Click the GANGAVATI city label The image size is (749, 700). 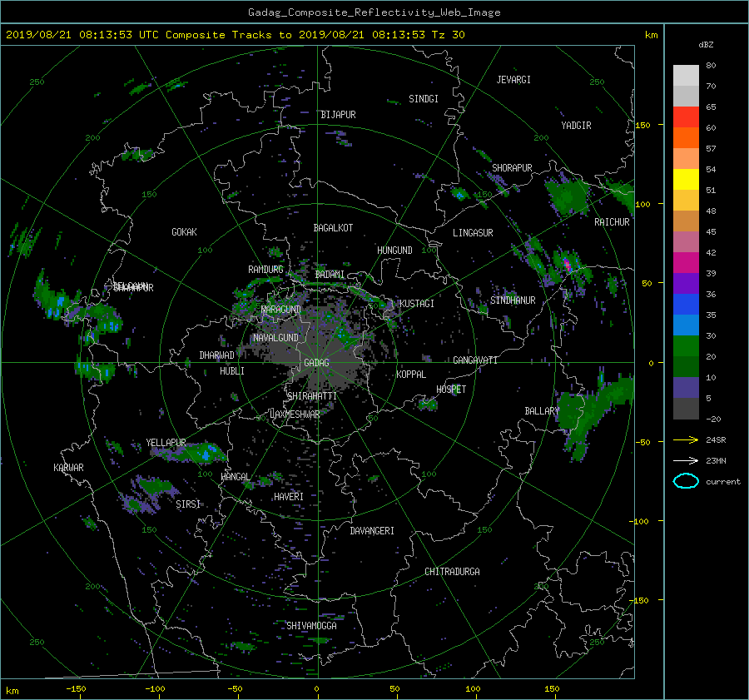475,360
